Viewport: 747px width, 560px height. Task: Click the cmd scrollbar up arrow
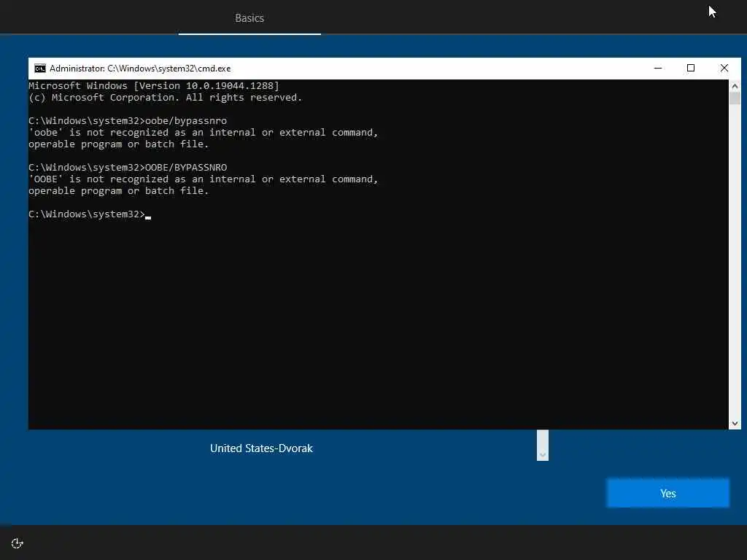pos(735,86)
